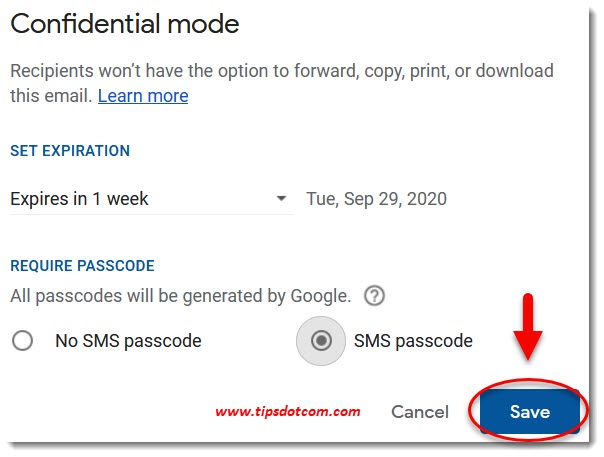Click the Tue, Sep 29, 2020 expiry date

(x=376, y=199)
